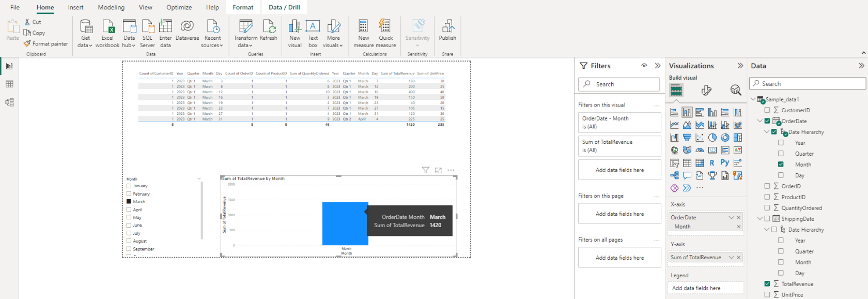Open the Report view icon in left sidebar
868x299 pixels.
coord(9,66)
